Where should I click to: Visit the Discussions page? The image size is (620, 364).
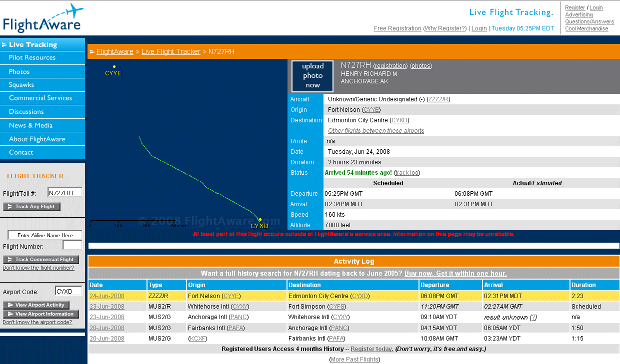point(42,112)
